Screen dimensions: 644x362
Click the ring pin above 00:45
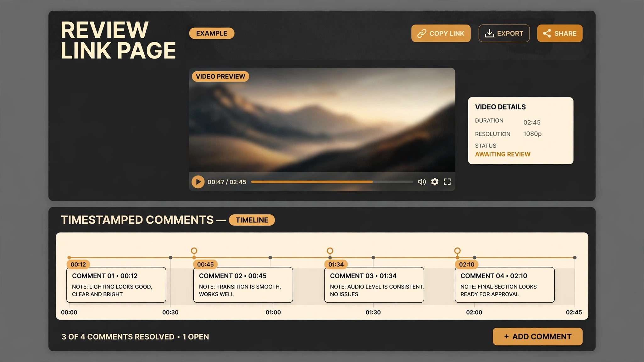194,251
